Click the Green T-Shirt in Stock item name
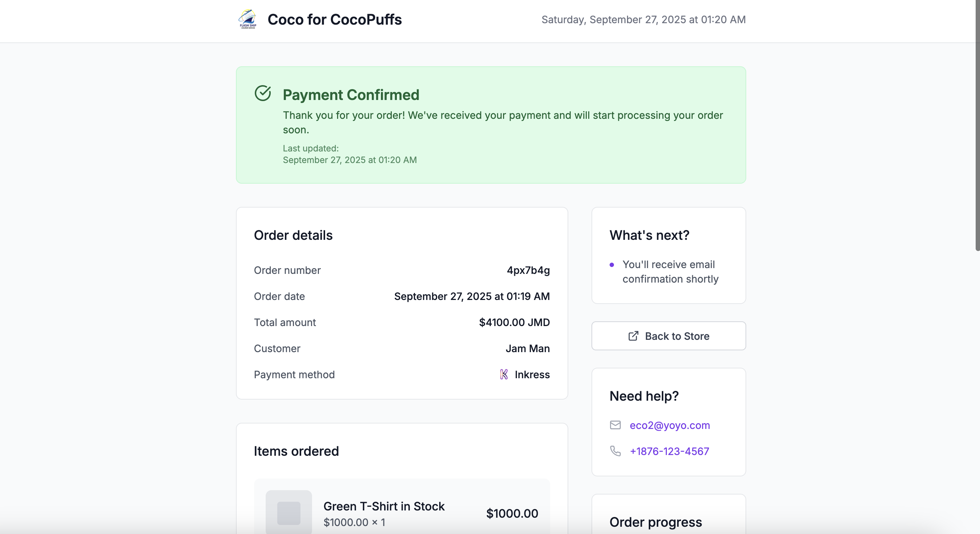 click(x=384, y=506)
